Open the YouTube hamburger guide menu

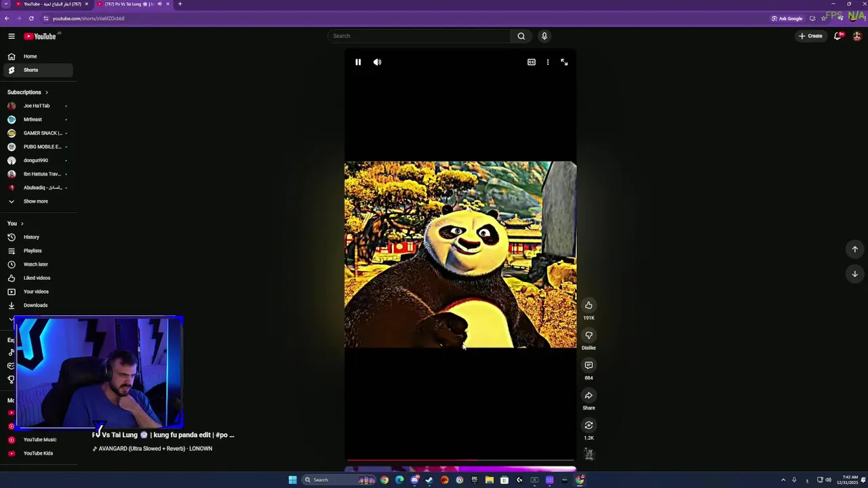point(12,36)
